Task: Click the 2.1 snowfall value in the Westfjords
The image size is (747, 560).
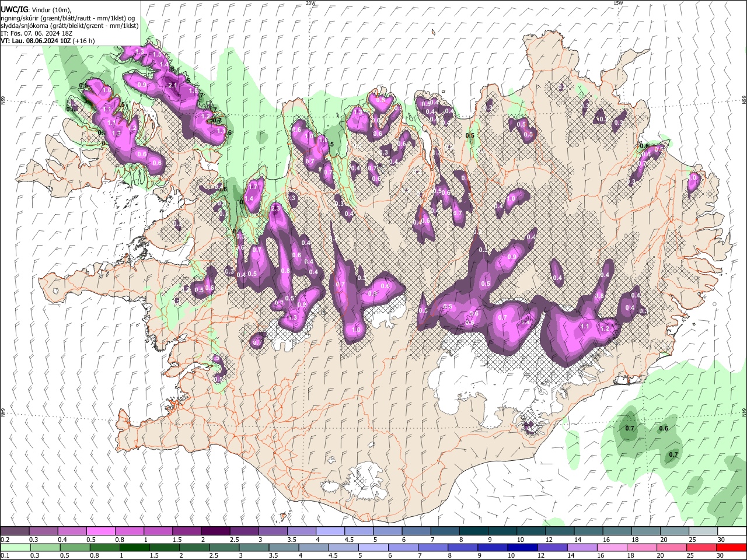Action: [x=173, y=85]
